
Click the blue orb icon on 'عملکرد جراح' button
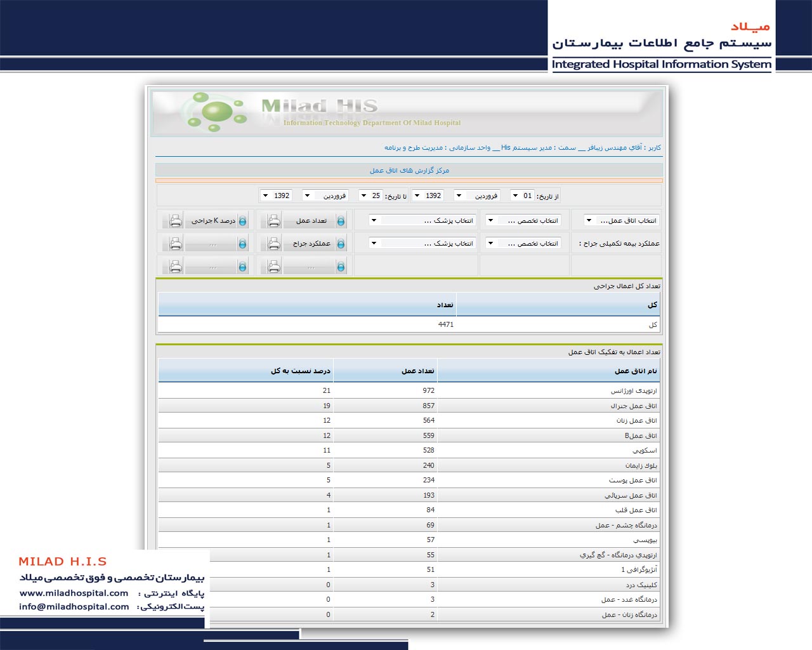[341, 244]
